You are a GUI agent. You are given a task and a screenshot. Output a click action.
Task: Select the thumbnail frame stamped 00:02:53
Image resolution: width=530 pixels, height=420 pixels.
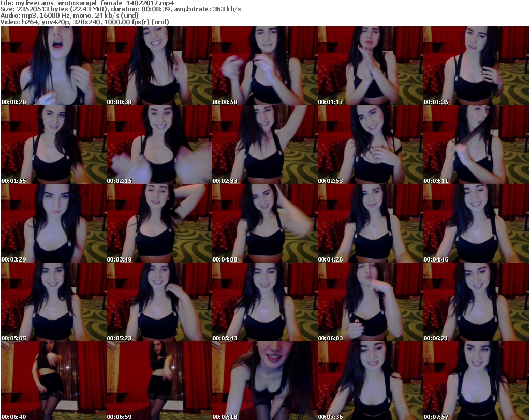[x=371, y=144]
